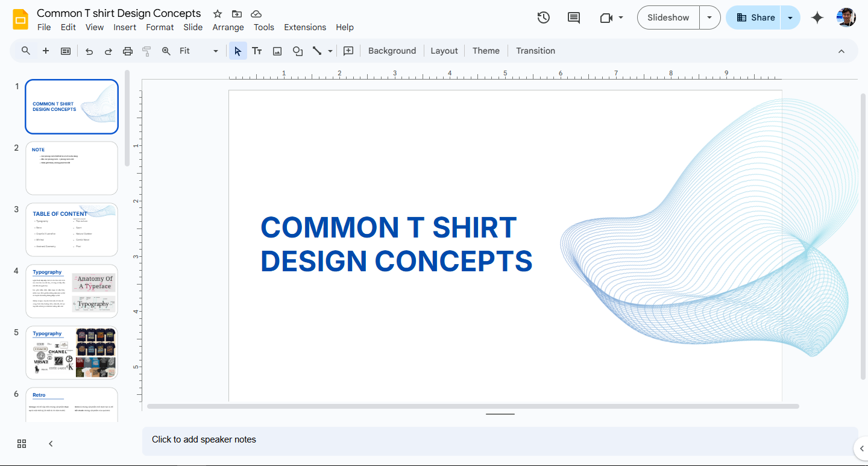
Task: Open the Slide menu
Action: pyautogui.click(x=193, y=27)
